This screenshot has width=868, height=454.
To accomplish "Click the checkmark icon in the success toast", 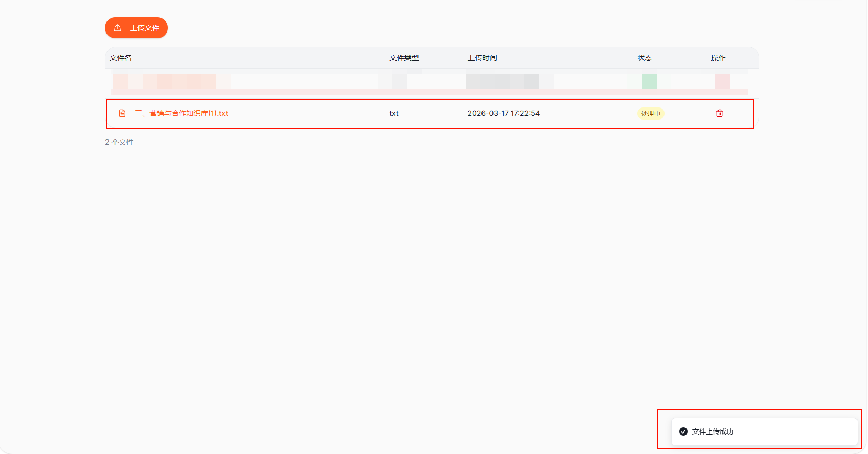I will pos(683,431).
